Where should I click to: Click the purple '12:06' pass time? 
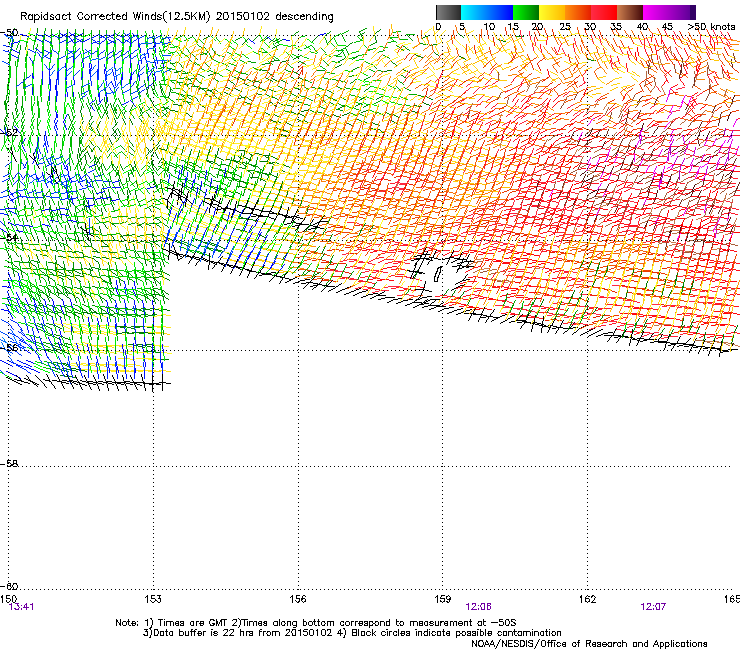[478, 607]
